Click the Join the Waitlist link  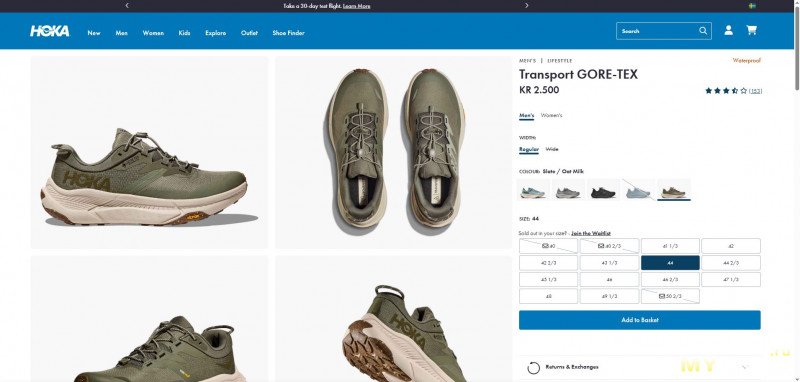(x=591, y=233)
